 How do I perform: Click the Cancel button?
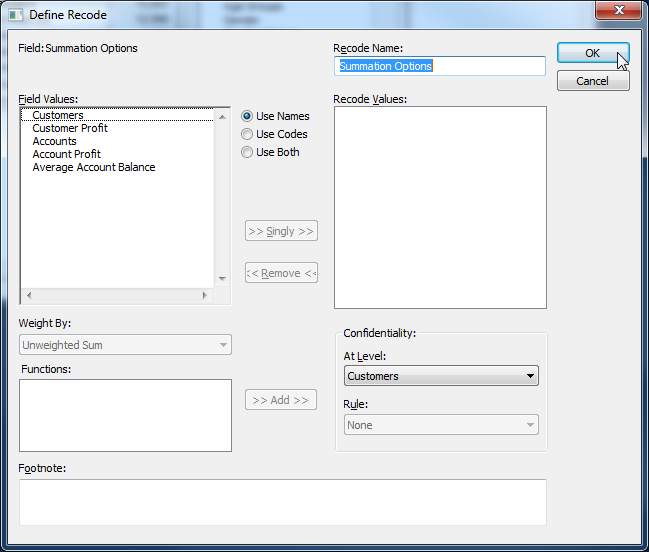click(592, 81)
